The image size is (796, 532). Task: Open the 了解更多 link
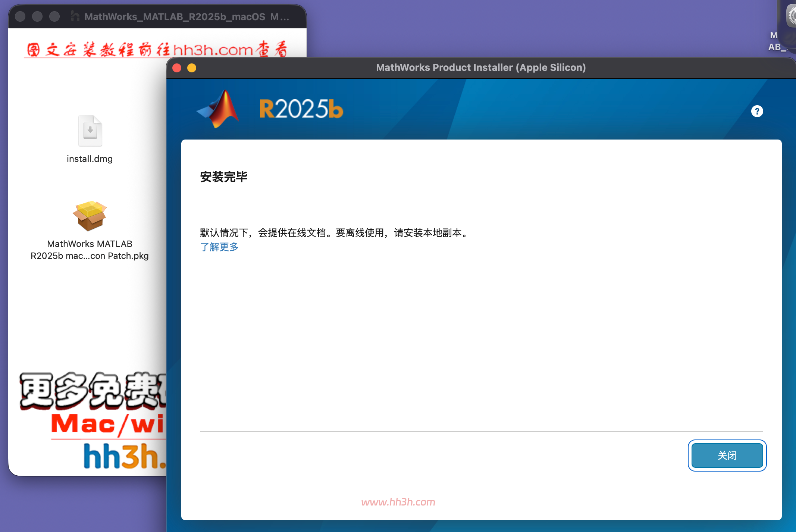coord(219,247)
